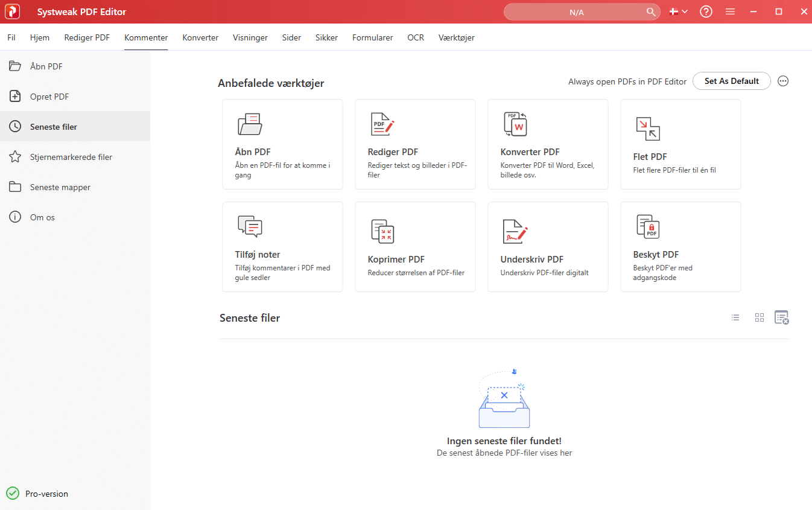This screenshot has width=812, height=510.
Task: Click the Flet PDF merge icon
Action: 648,129
